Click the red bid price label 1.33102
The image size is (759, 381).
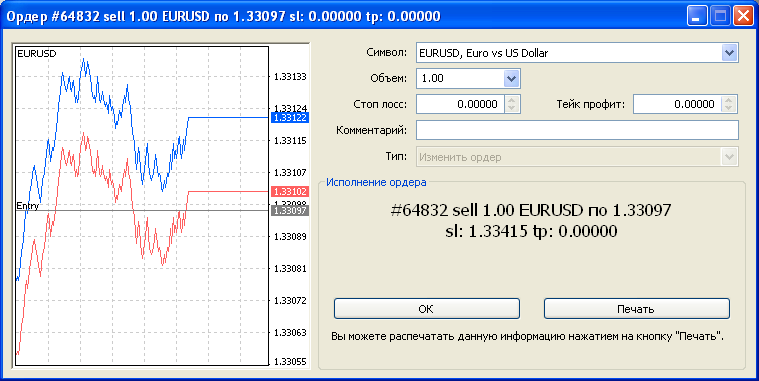[290, 191]
